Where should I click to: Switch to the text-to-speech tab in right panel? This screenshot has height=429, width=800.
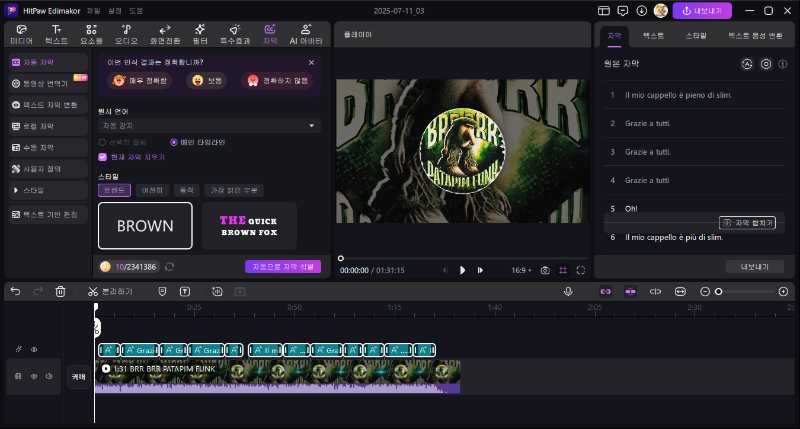(x=755, y=36)
